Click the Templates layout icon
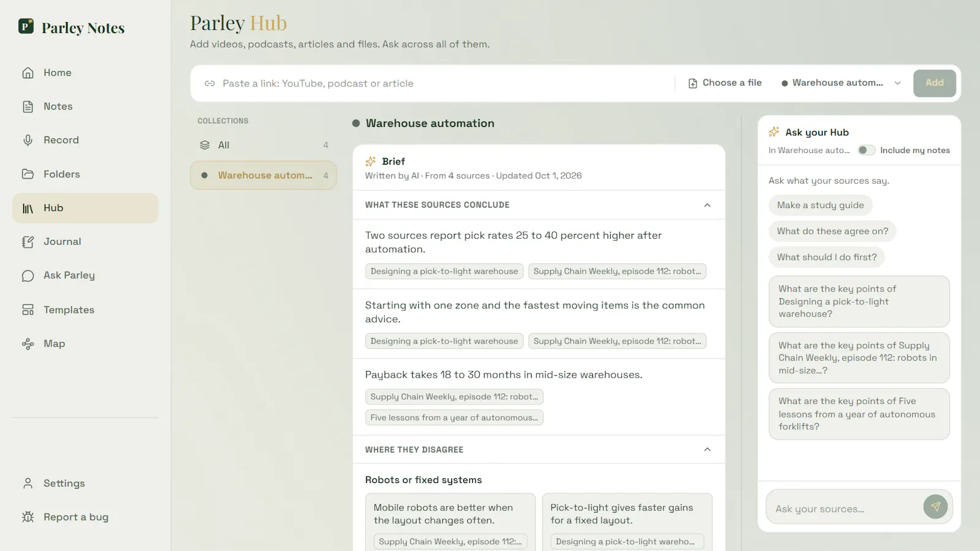Image resolution: width=980 pixels, height=551 pixels. [28, 310]
